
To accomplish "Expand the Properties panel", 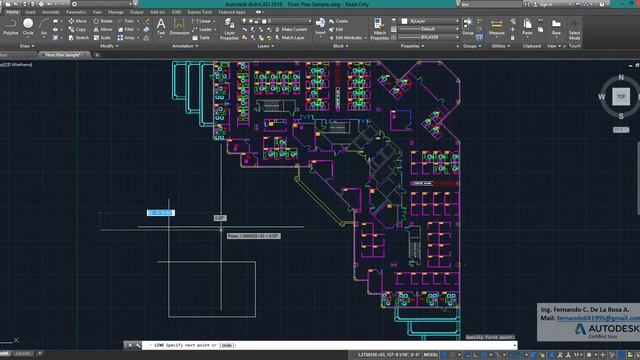I will point(412,46).
